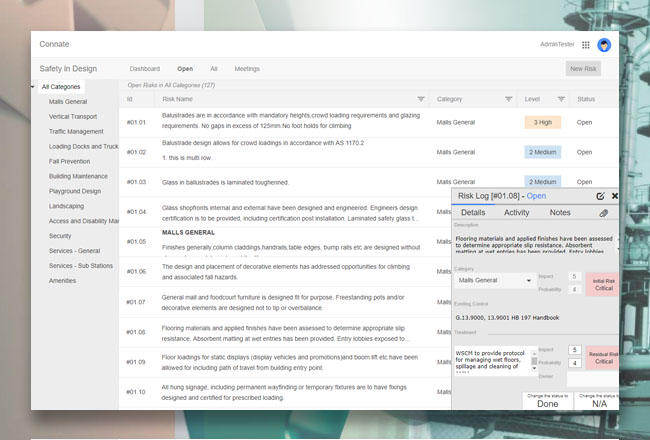Select the Security category
This screenshot has height=440, width=650.
point(60,236)
